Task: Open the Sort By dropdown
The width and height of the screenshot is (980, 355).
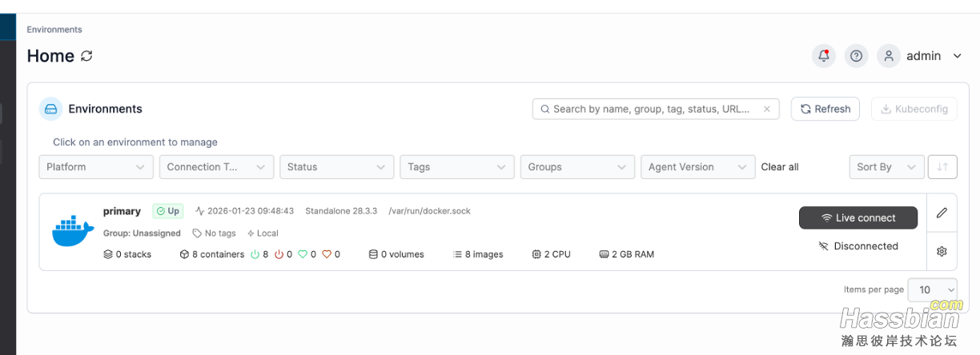Action: pos(886,167)
